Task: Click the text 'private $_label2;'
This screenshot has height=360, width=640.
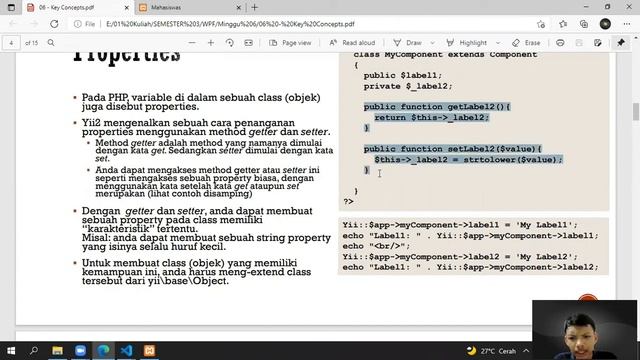Action: coord(408,86)
